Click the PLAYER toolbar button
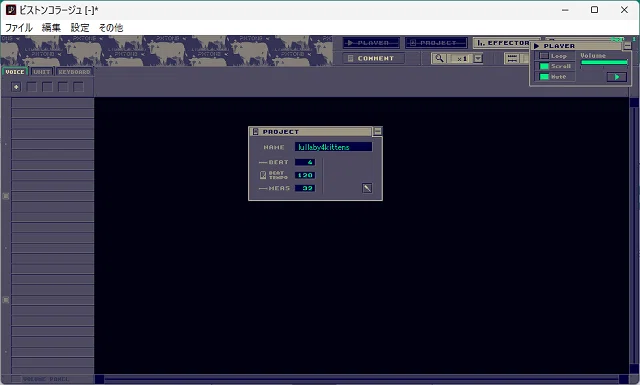 coord(371,43)
